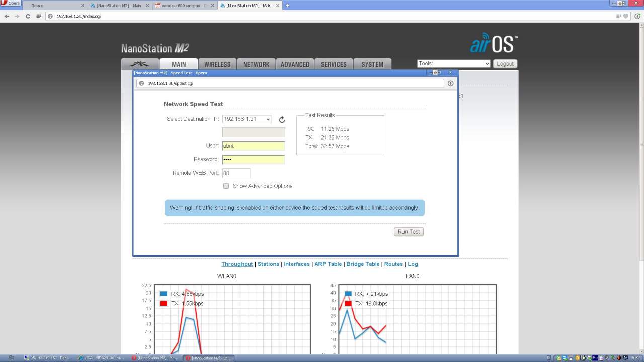Click the RX 11.25 Mbps test result
This screenshot has height=362, width=644.
(x=327, y=129)
